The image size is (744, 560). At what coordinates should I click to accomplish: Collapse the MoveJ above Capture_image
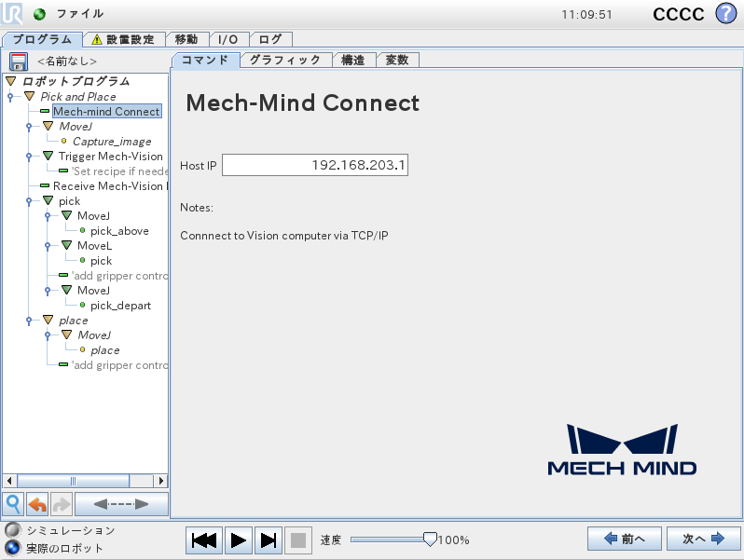[x=48, y=126]
